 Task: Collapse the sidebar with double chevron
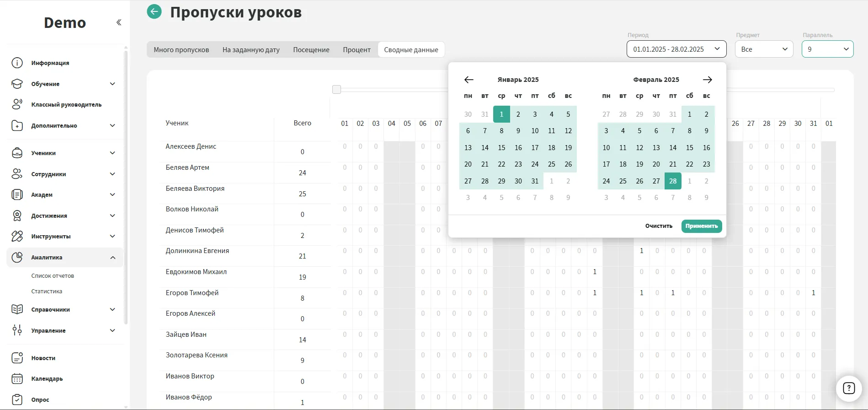(119, 22)
